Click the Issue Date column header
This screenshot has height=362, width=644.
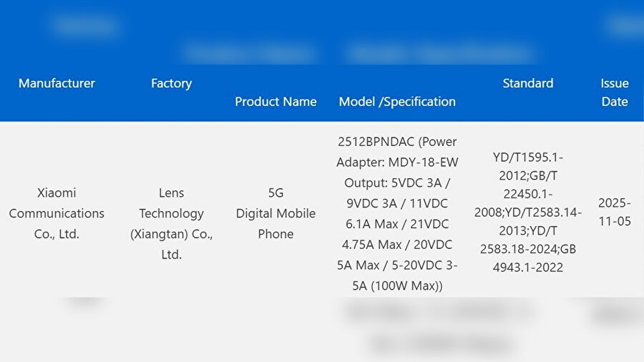[x=615, y=92]
